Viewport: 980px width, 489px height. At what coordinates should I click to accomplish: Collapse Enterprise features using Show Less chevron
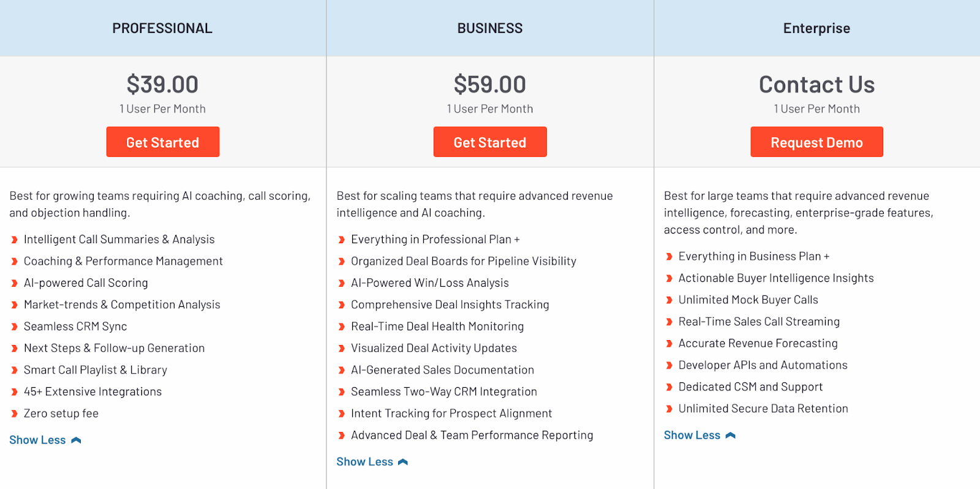730,435
